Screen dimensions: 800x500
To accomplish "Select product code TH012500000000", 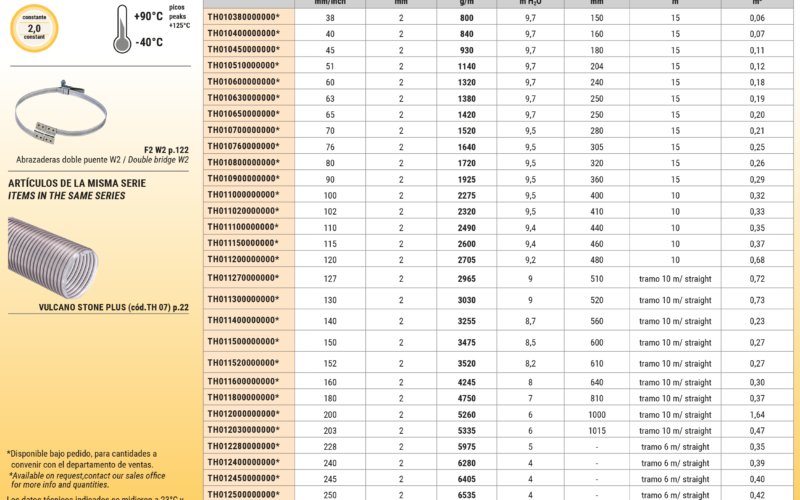I will 243,494.
